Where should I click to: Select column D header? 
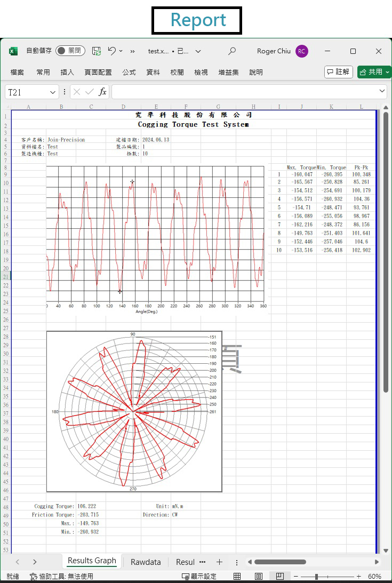pyautogui.click(x=124, y=107)
